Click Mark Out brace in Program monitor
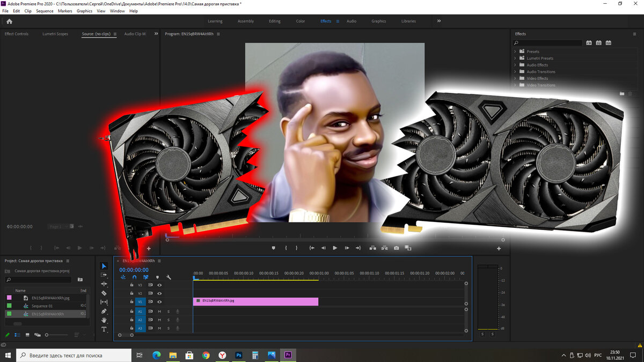 (296, 248)
